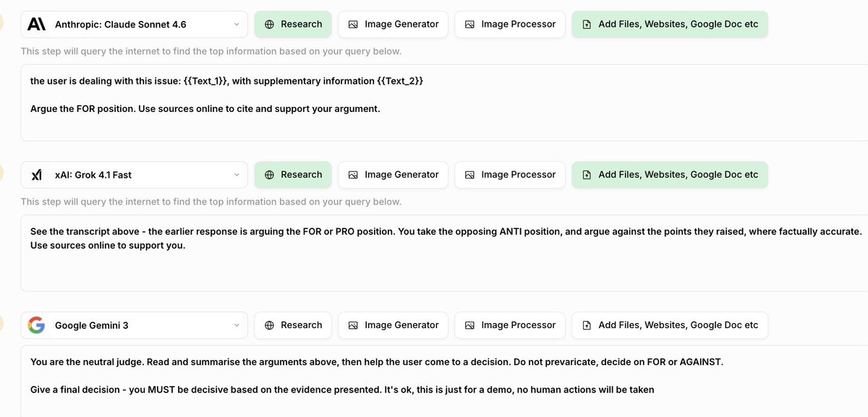Viewport: 868px width, 417px height.
Task: Click the prompt box about the opposing ANTI position
Action: tap(444, 253)
